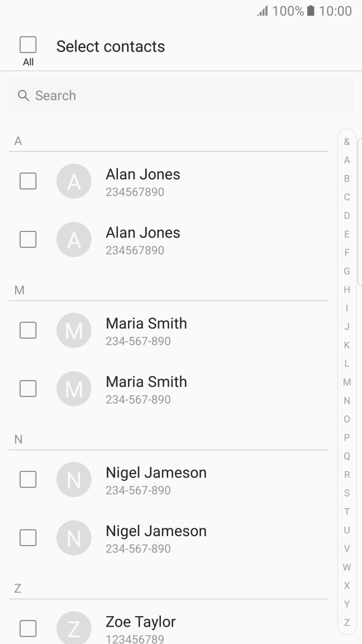Tap the first Alan Jones avatar icon
The height and width of the screenshot is (644, 362).
[74, 181]
